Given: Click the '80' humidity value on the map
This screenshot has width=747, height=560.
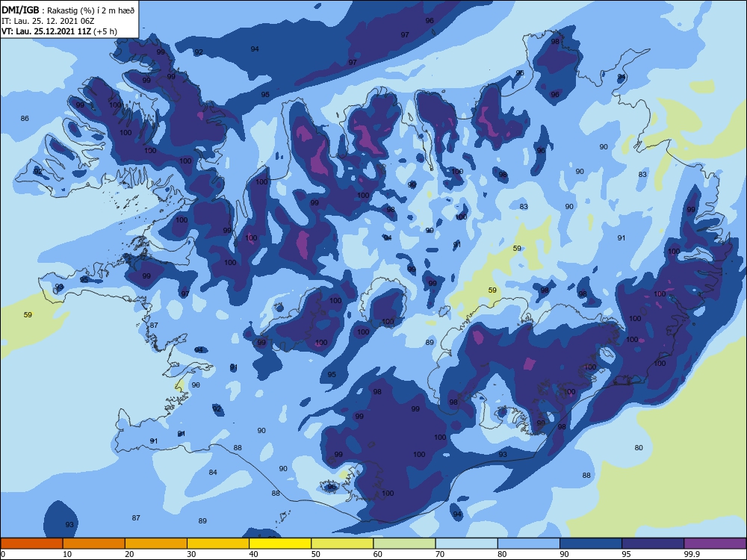Looking at the screenshot, I should click(x=639, y=447).
